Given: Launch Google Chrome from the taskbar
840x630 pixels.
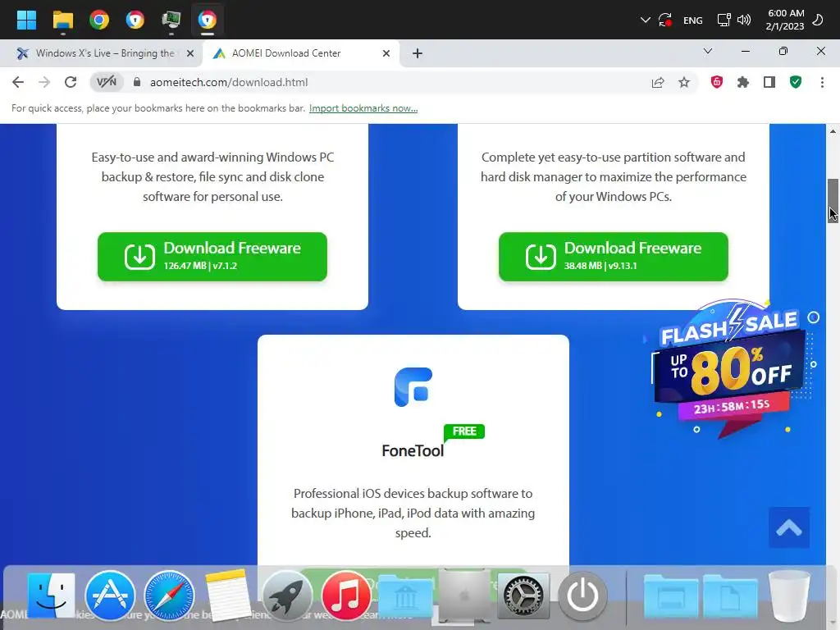Looking at the screenshot, I should pyautogui.click(x=99, y=20).
